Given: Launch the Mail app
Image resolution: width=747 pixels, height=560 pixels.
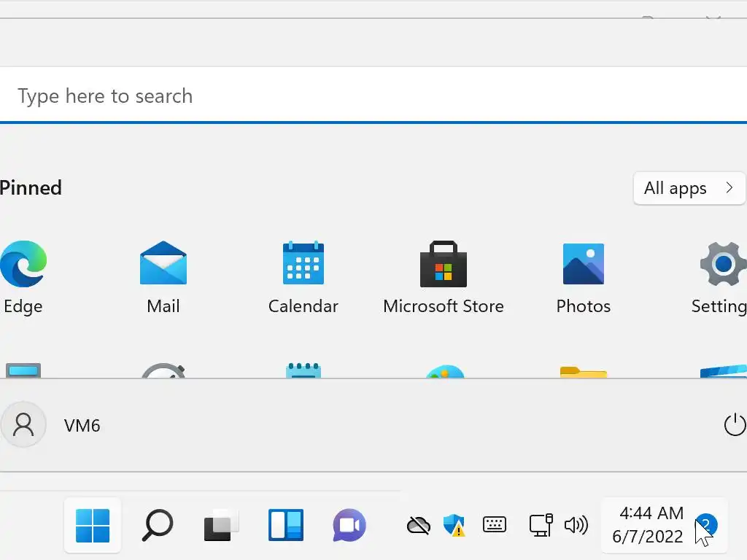Looking at the screenshot, I should [163, 277].
